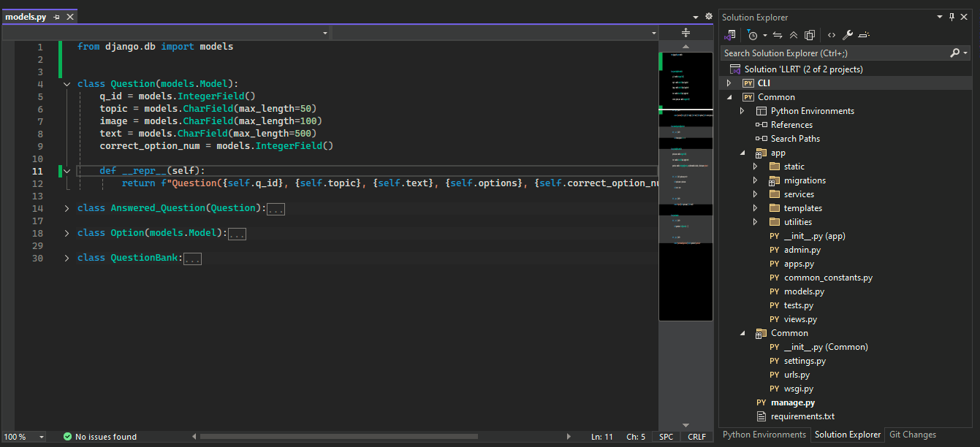This screenshot has height=447, width=980.
Task: Toggle auto-hide pin for Solution Explorer
Action: point(951,17)
